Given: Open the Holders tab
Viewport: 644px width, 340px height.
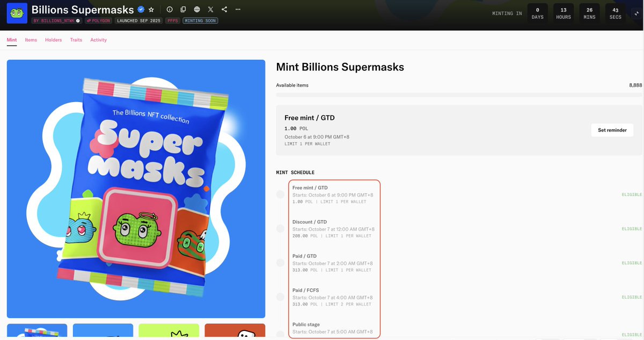Looking at the screenshot, I should point(53,40).
